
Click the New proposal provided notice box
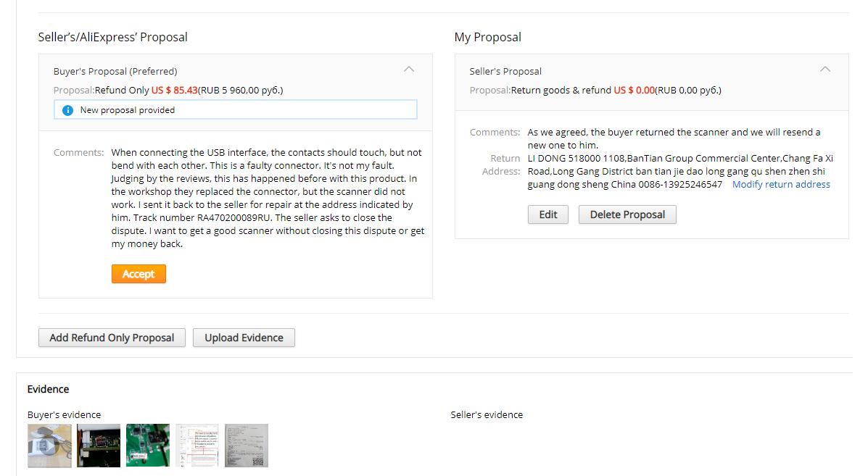click(x=236, y=110)
